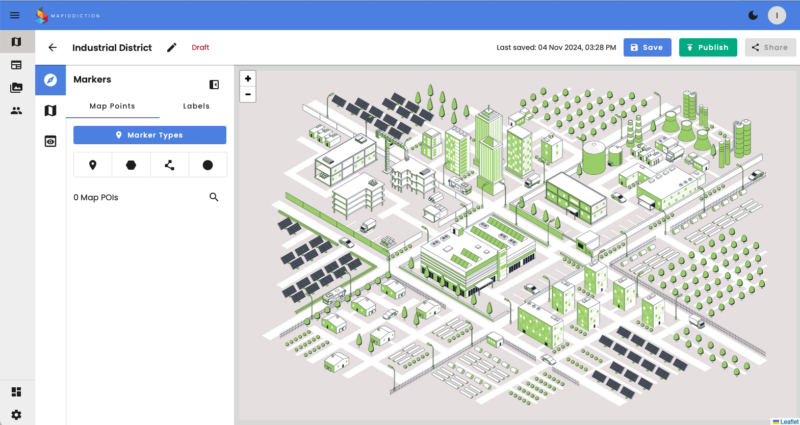Click the green Publish button
Screen dimensions: 800x425
[707, 47]
